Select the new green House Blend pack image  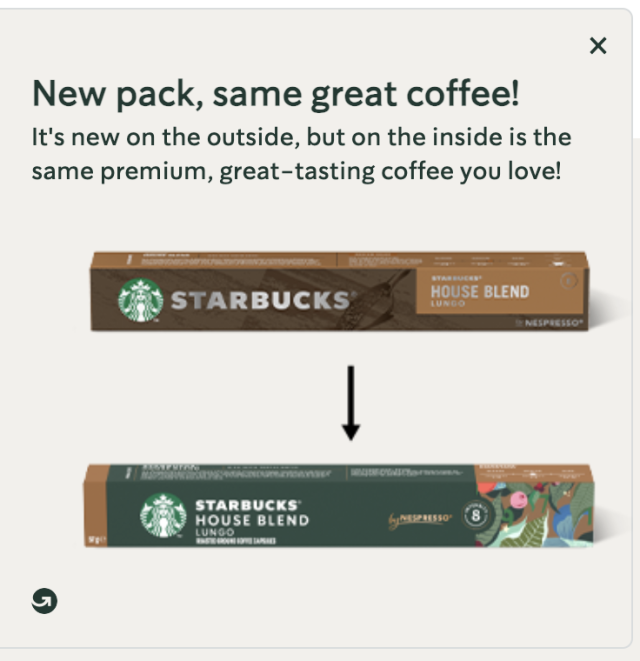(339, 505)
